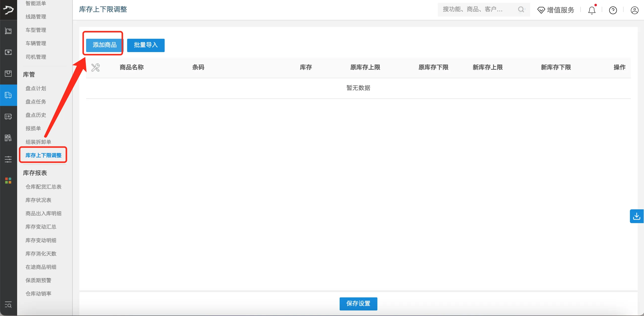
Task: Select 库存上下限调整 menu item
Action: pyautogui.click(x=43, y=155)
